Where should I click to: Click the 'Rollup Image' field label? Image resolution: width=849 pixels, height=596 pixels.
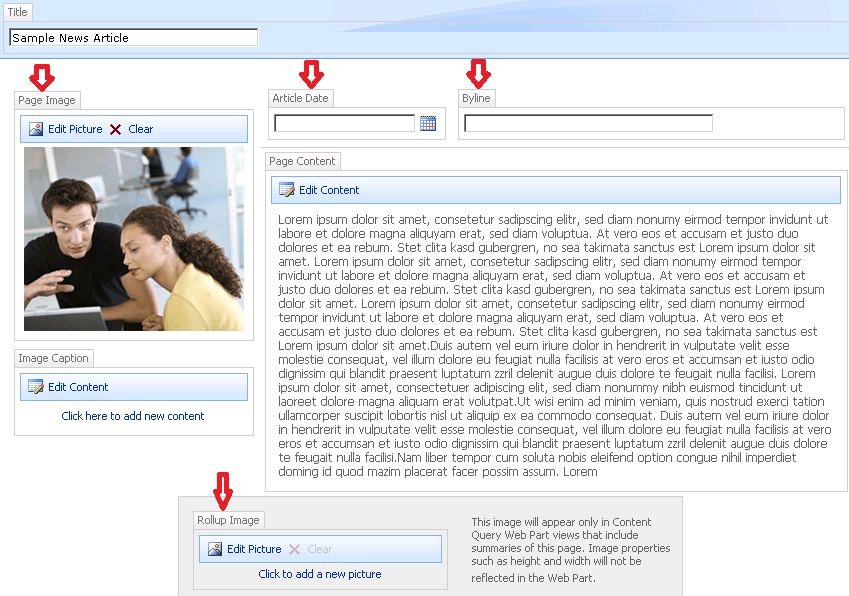[228, 520]
